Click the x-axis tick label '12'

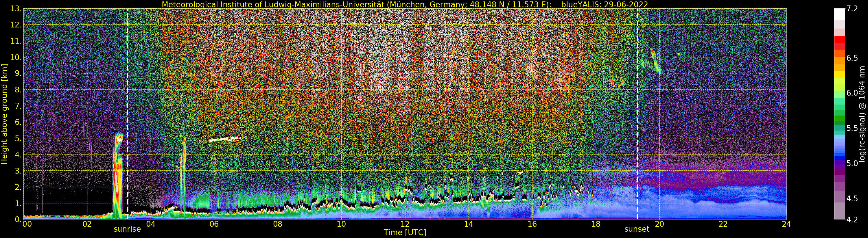405,224
